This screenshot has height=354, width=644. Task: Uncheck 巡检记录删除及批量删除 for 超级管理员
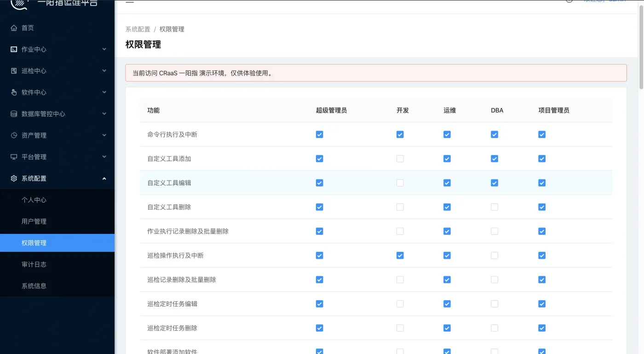tap(319, 279)
